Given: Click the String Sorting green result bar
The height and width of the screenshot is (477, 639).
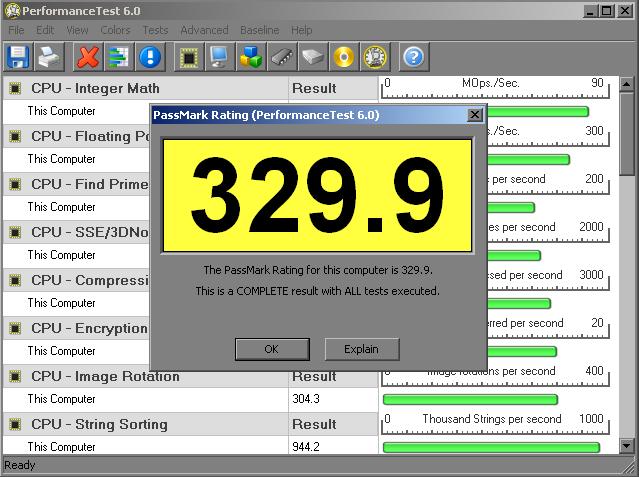Looking at the screenshot, I should coord(491,447).
